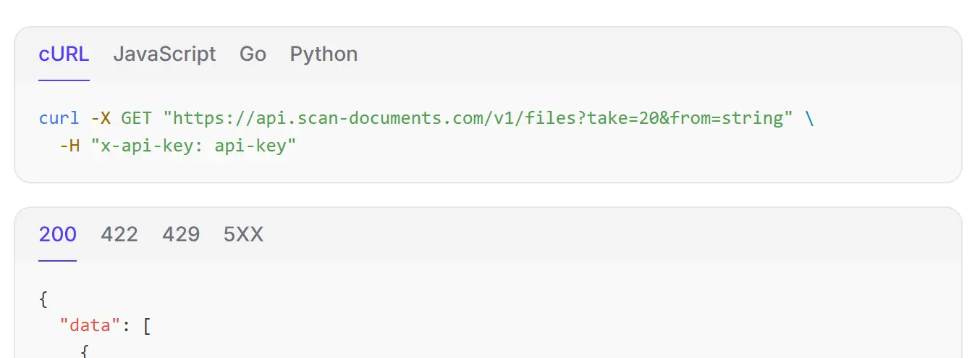Viewport: 980px width, 358px height.
Task: Click the opening brace of JSON response
Action: (x=44, y=298)
